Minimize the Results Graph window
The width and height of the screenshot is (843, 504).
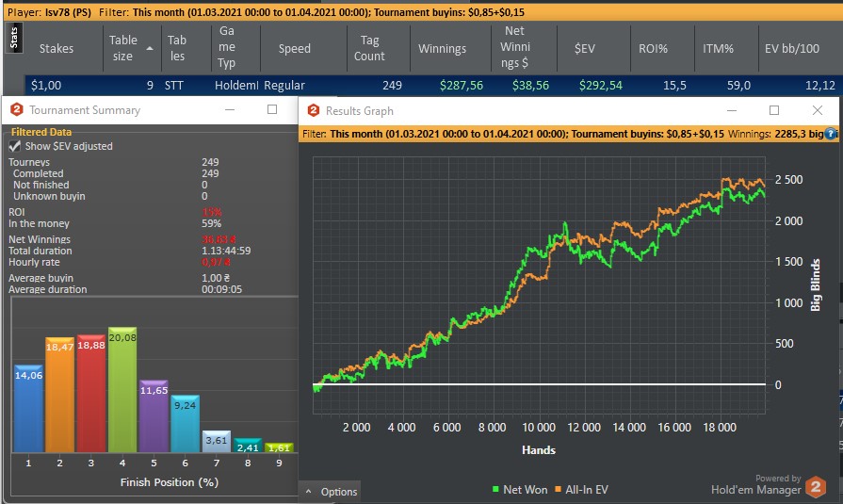(732, 110)
